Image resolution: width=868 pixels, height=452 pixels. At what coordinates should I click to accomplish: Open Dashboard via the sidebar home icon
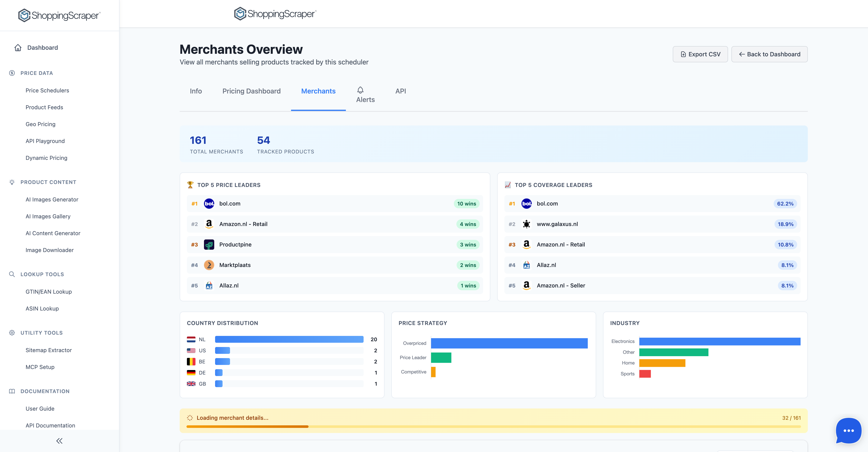[x=18, y=48]
